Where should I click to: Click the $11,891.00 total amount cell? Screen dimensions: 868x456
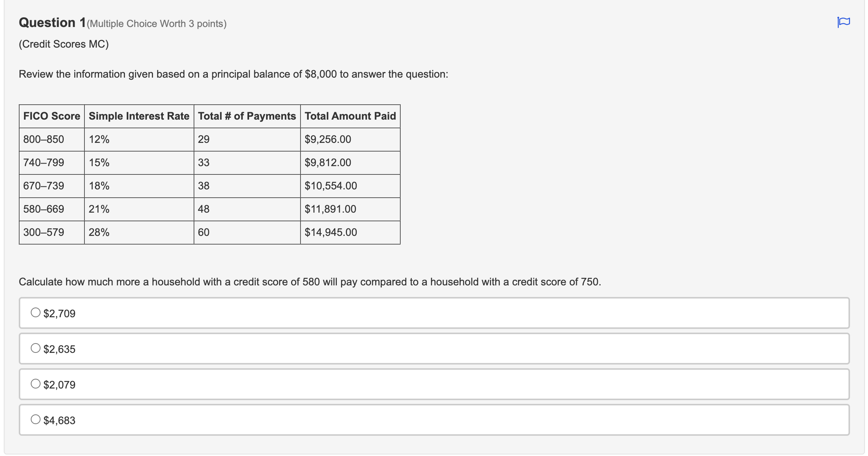pos(350,209)
